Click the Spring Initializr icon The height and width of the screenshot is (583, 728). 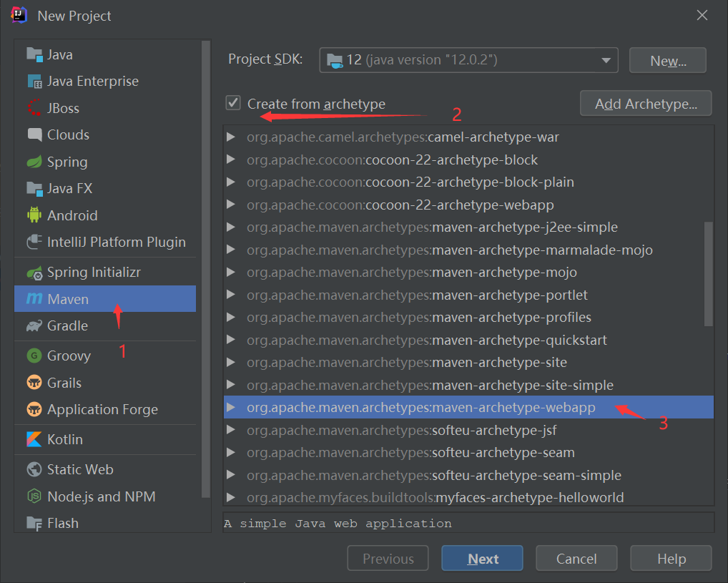pyautogui.click(x=34, y=273)
